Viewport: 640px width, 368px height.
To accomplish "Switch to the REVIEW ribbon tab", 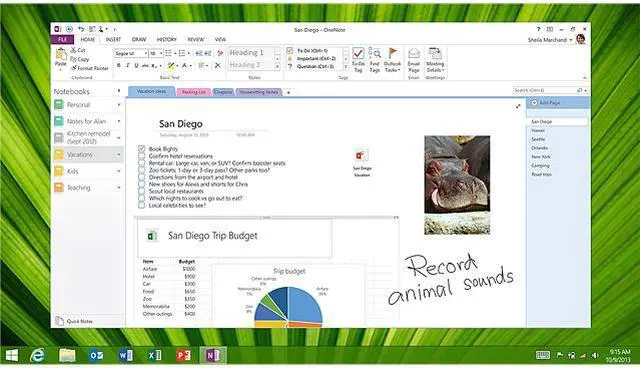I will [x=196, y=40].
